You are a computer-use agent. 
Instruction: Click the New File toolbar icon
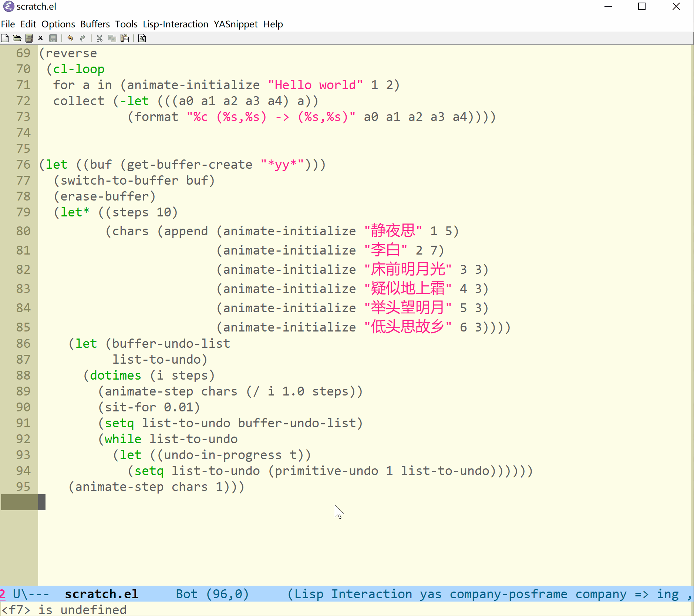[x=5, y=38]
